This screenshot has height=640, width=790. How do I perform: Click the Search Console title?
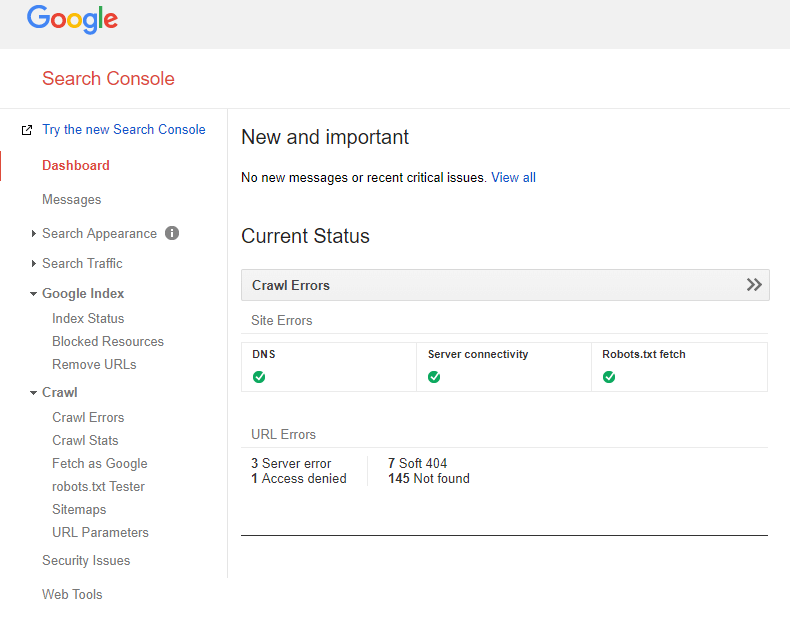[108, 79]
